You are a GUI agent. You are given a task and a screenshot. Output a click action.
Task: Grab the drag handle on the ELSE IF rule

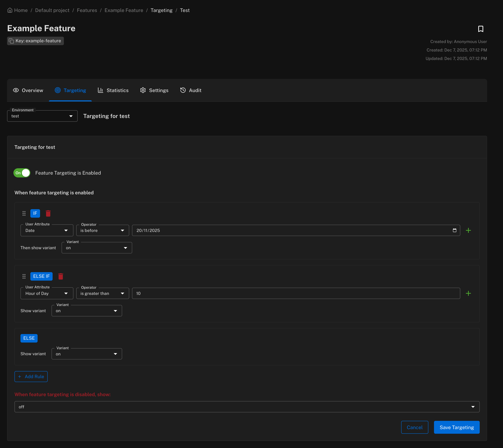(24, 276)
